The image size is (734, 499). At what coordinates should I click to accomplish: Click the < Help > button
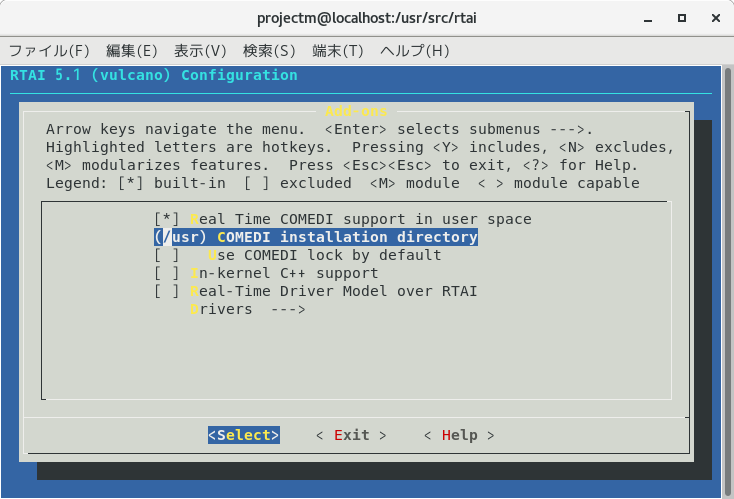pyautogui.click(x=459, y=435)
